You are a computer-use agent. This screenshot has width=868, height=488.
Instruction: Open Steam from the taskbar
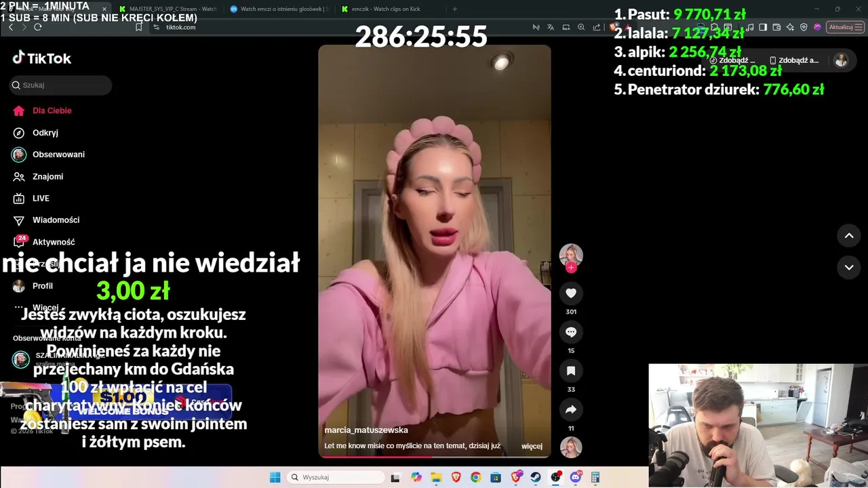click(x=536, y=477)
